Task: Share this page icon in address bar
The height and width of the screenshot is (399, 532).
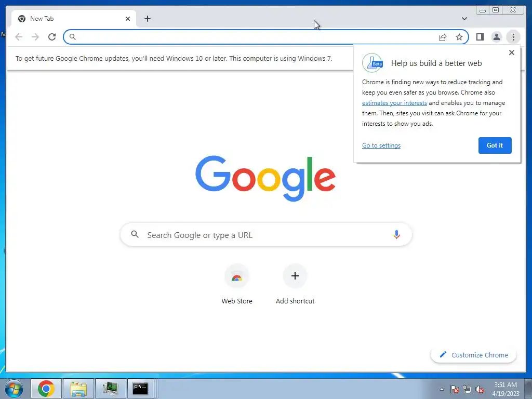Action: click(x=443, y=37)
